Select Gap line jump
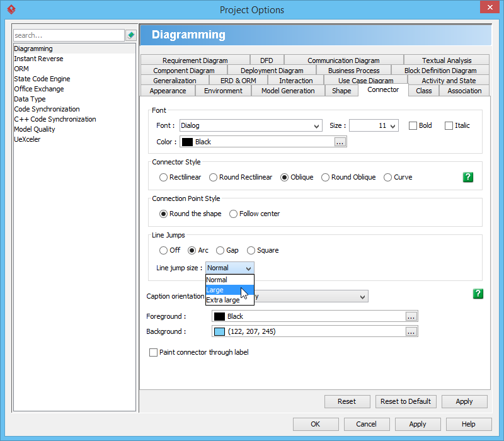 click(x=220, y=250)
